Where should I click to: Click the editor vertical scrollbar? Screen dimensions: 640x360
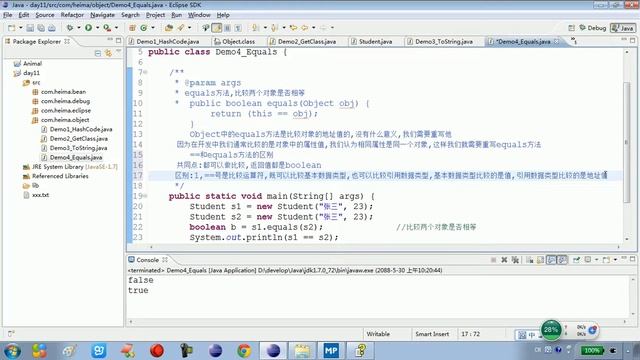pos(627,142)
